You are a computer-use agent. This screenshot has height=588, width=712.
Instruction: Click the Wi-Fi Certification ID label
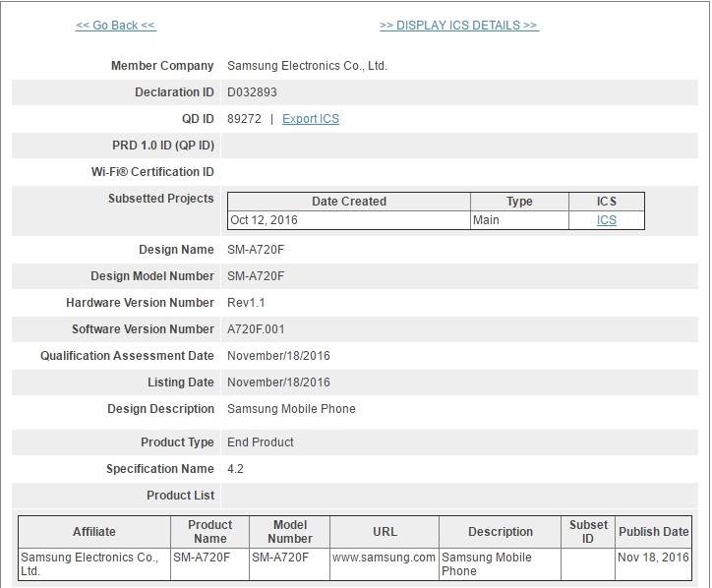point(152,172)
